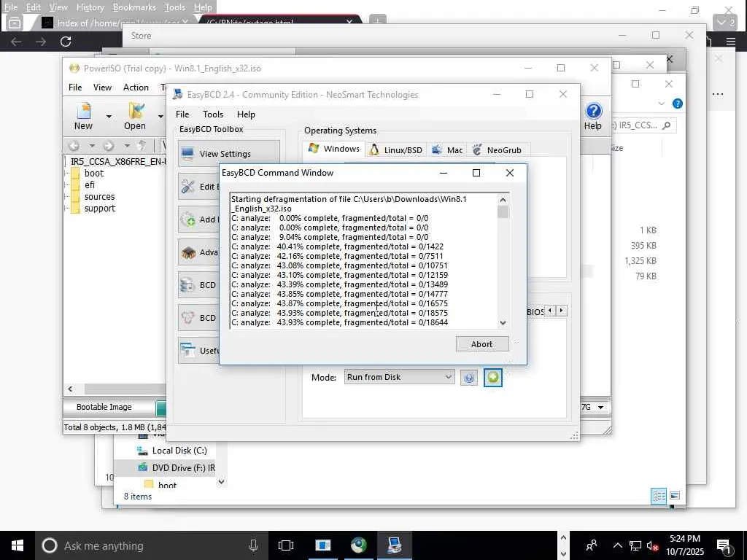Open the File menu in PowerISO
This screenshot has width=747, height=560.
[75, 87]
